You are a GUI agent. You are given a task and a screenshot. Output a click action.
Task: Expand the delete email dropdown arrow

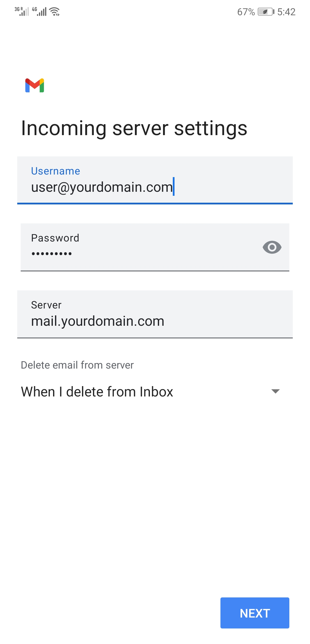coord(275,391)
